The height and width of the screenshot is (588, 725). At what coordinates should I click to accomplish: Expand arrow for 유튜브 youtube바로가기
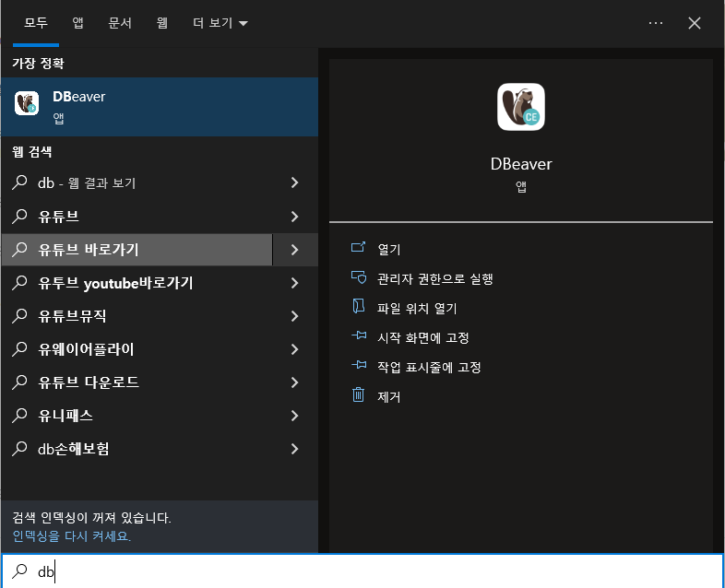(295, 283)
